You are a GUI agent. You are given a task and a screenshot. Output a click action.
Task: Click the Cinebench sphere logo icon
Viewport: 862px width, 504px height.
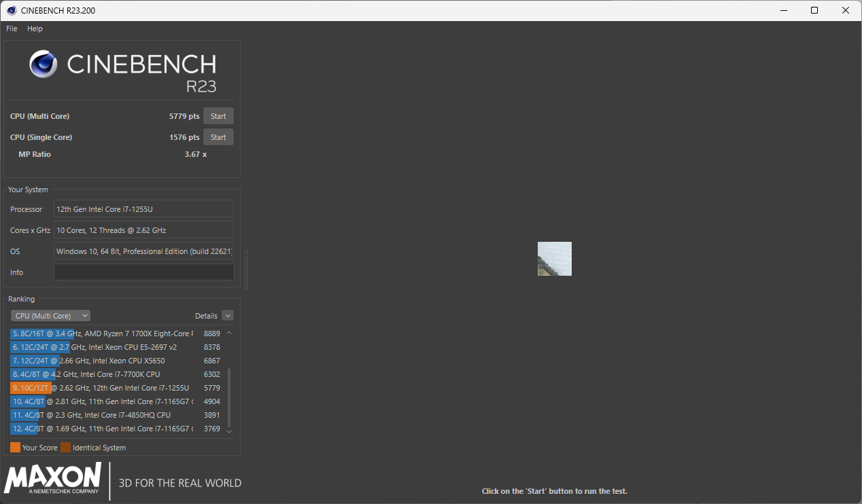click(x=43, y=64)
